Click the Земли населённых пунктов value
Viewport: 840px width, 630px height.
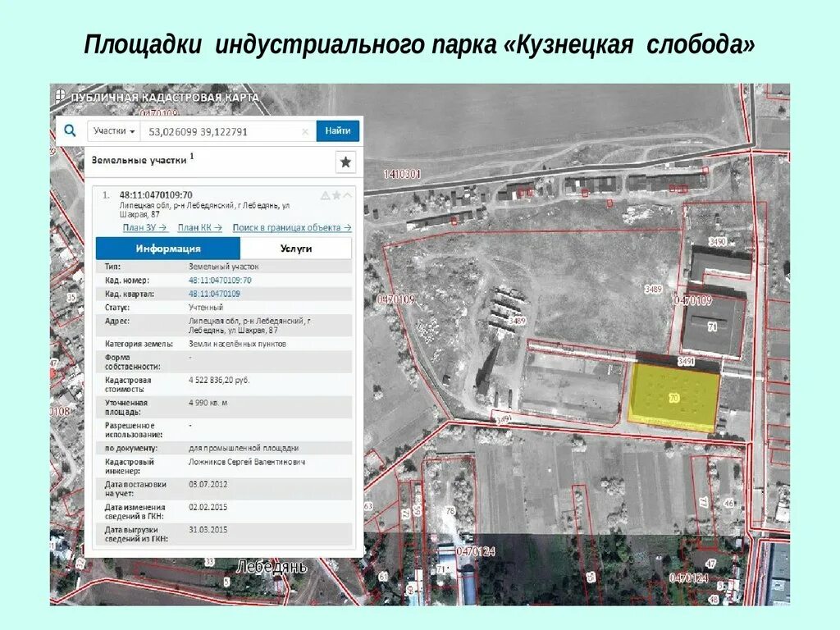point(237,344)
